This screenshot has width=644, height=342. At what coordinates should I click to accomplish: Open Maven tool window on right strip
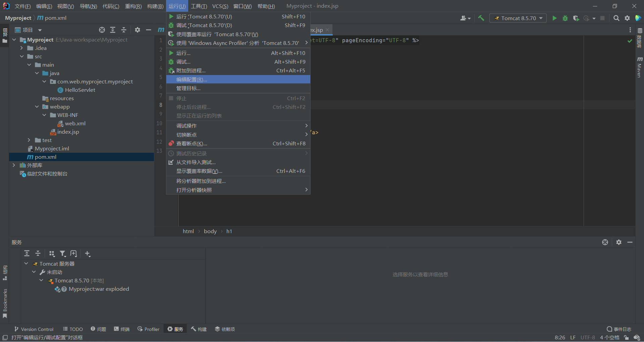(640, 67)
